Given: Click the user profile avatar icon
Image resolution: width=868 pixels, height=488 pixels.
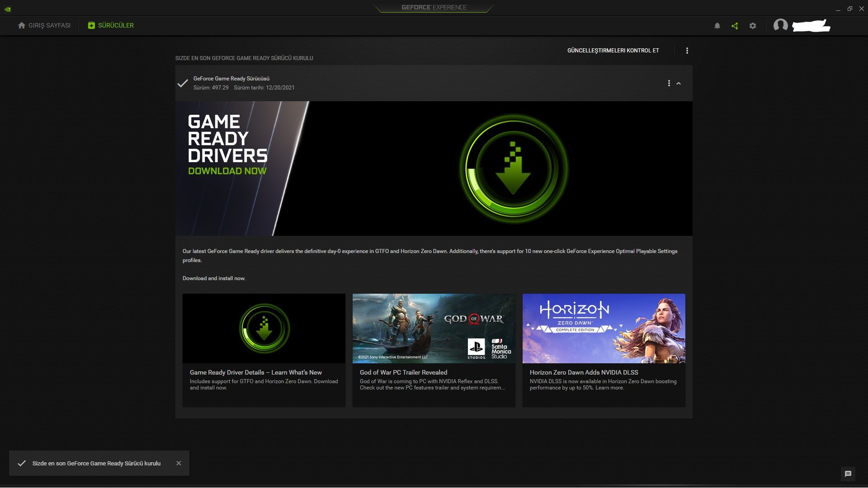Looking at the screenshot, I should tap(780, 25).
